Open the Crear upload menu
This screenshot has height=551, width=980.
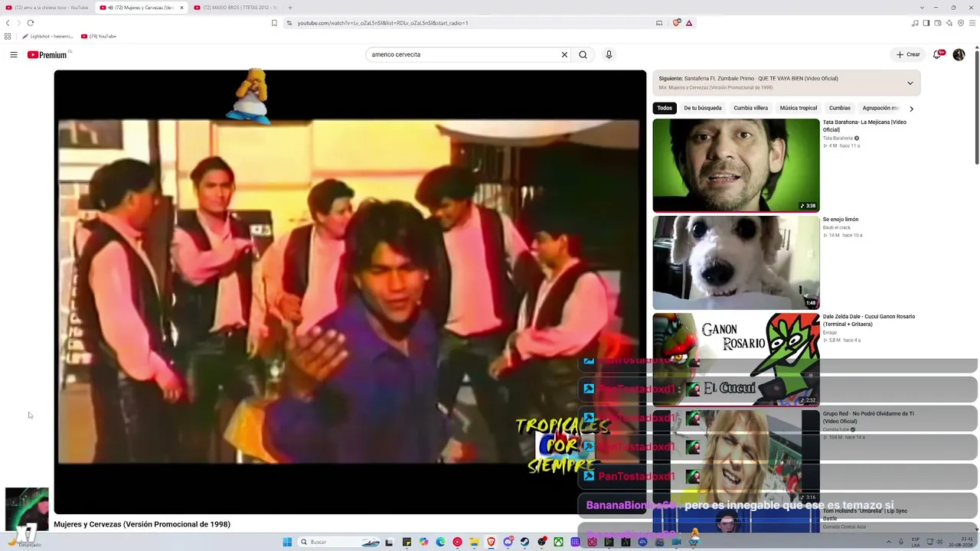pyautogui.click(x=908, y=54)
